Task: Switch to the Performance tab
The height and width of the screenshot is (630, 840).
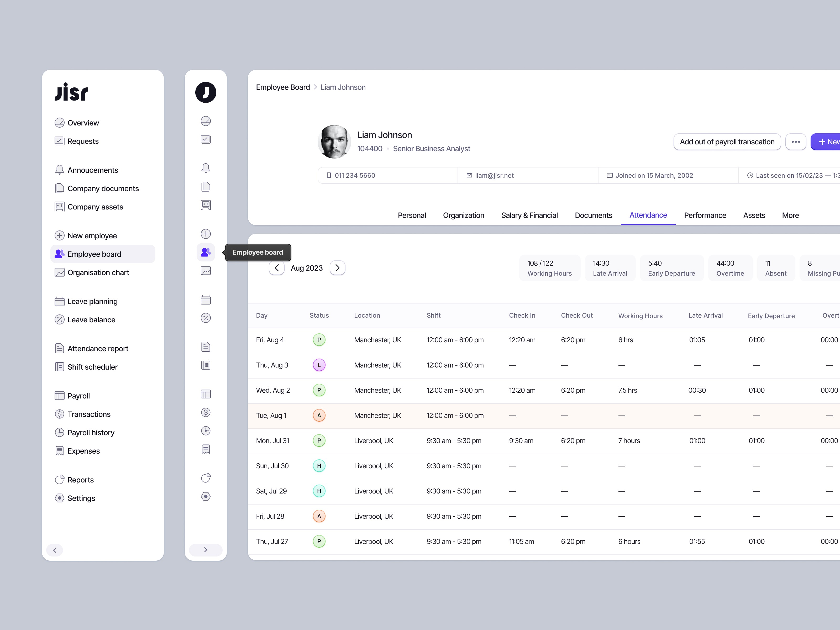Action: click(705, 215)
